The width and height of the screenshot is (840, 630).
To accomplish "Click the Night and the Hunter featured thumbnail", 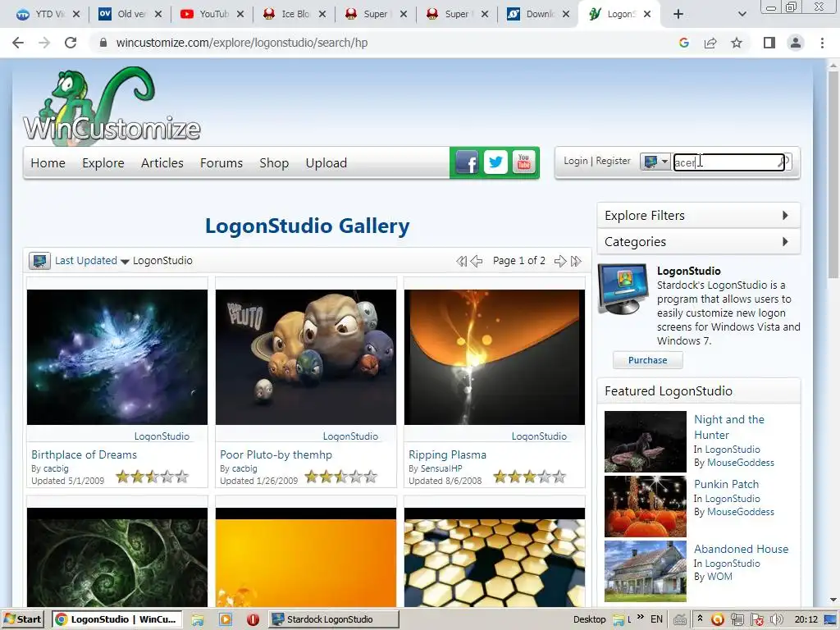I will pos(646,441).
